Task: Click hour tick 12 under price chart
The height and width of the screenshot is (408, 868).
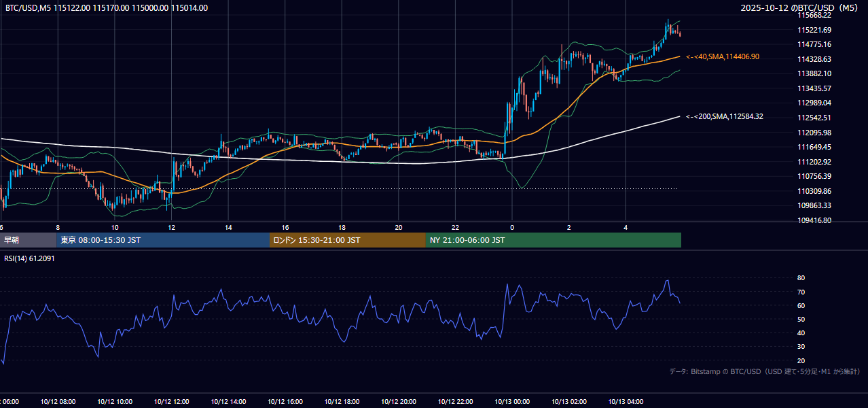Action: 172,228
